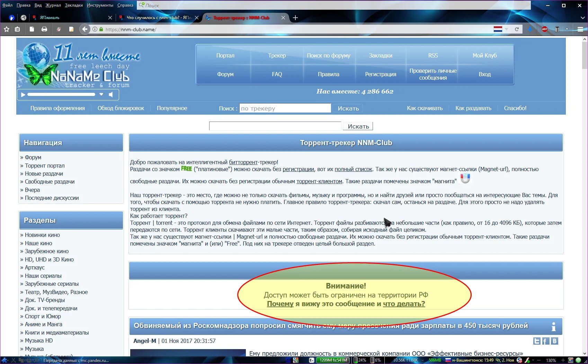Image resolution: width=588 pixels, height=364 pixels.
Task: Open the Инструменты menu
Action: [100, 5]
